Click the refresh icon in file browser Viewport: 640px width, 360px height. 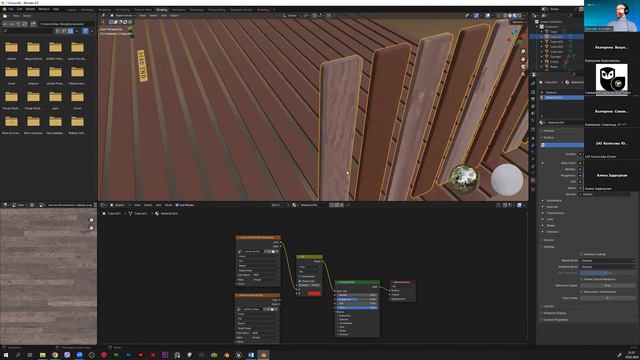point(25,24)
